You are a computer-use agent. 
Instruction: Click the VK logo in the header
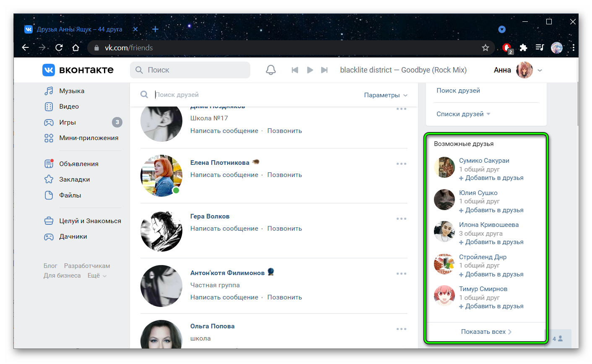point(78,70)
